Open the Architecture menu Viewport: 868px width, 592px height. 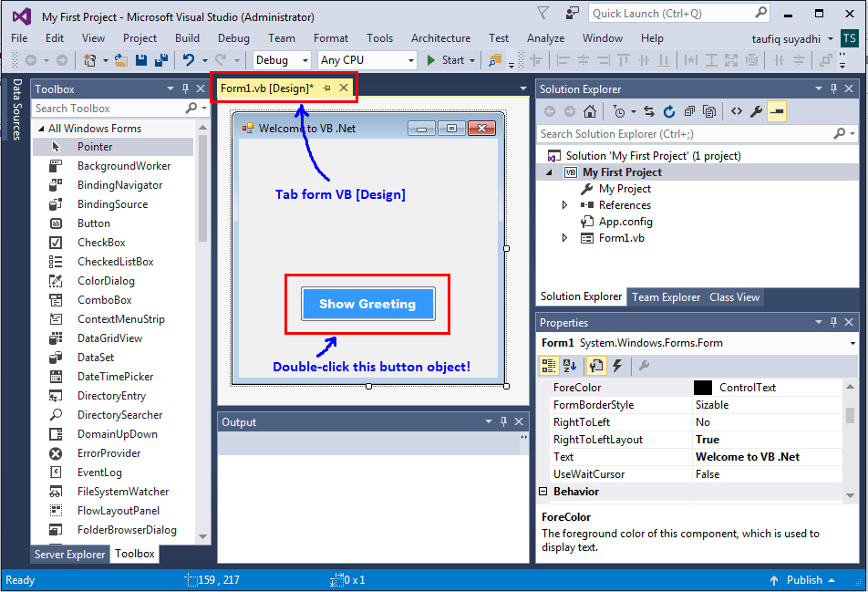coord(440,38)
